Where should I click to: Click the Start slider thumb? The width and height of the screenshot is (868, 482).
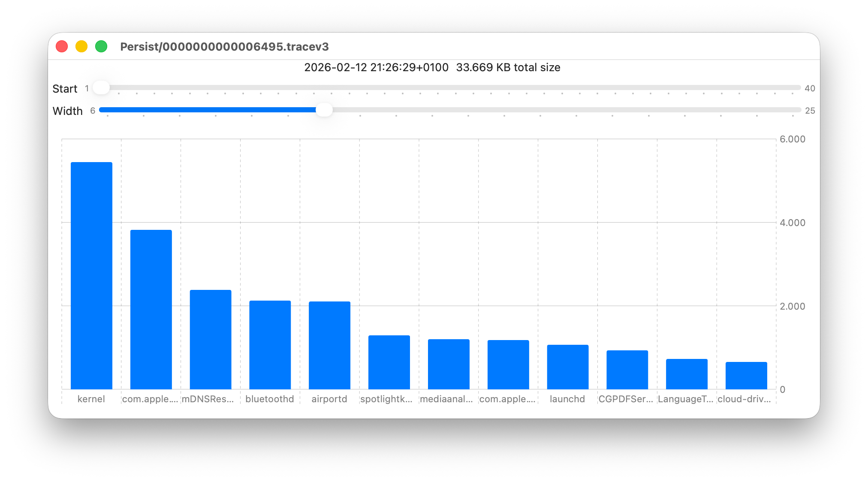[101, 88]
